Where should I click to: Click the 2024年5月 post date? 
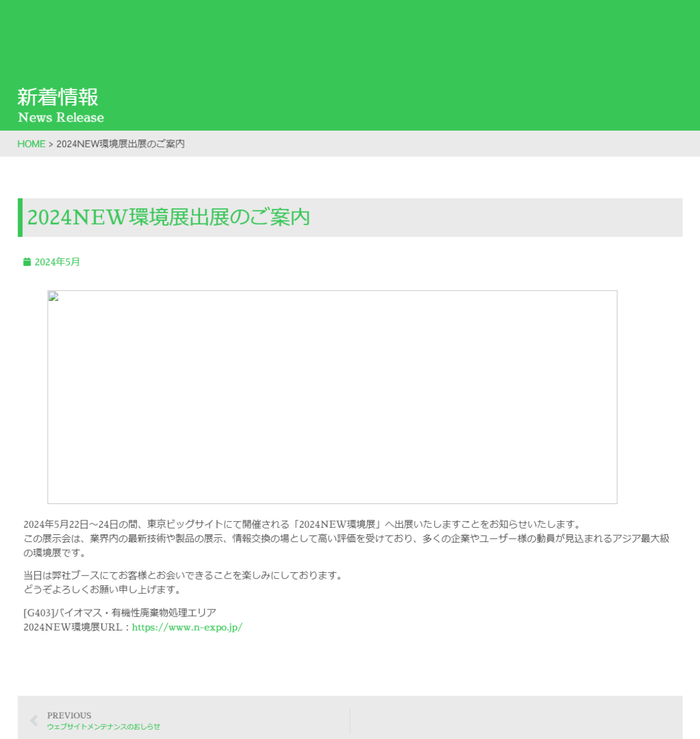tap(57, 262)
